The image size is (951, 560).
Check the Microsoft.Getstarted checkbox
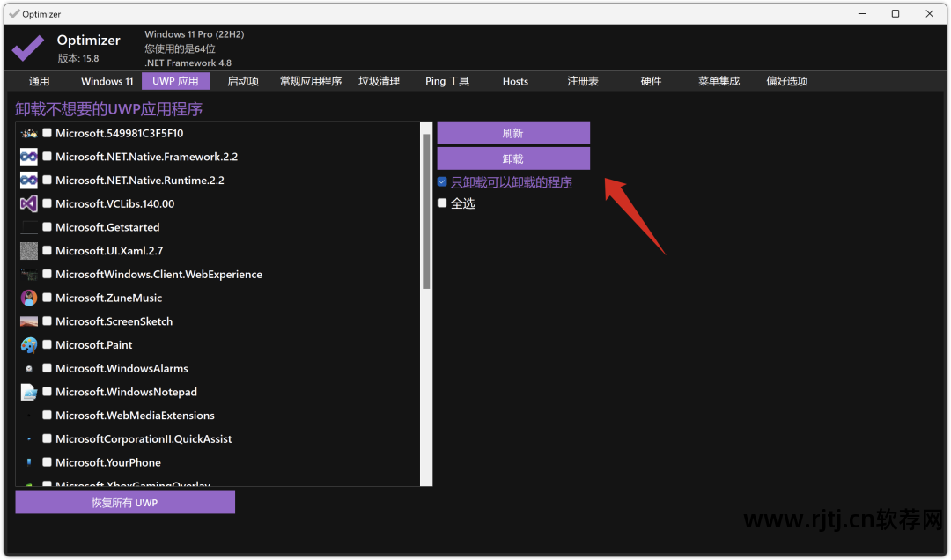47,227
